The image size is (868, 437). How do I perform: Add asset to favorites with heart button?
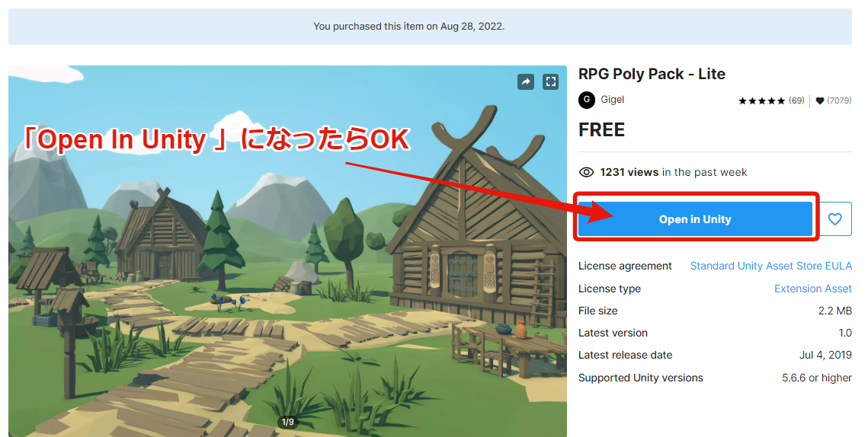834,219
